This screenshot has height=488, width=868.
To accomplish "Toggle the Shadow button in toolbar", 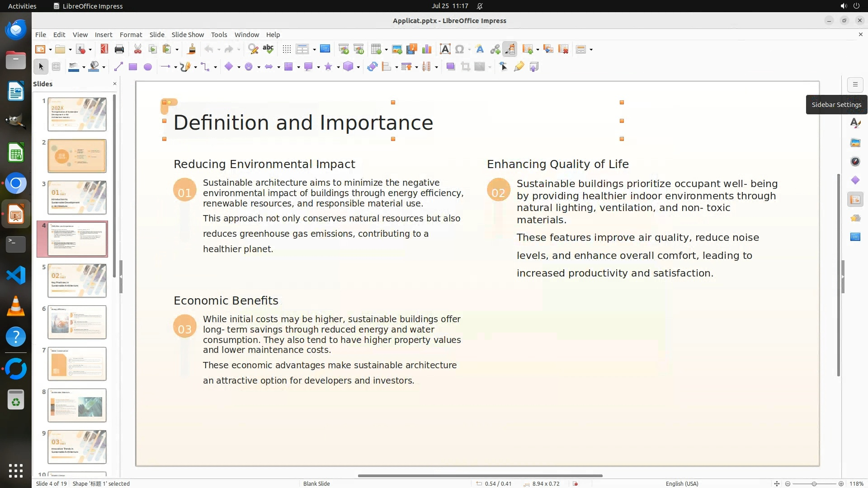I will pos(450,67).
